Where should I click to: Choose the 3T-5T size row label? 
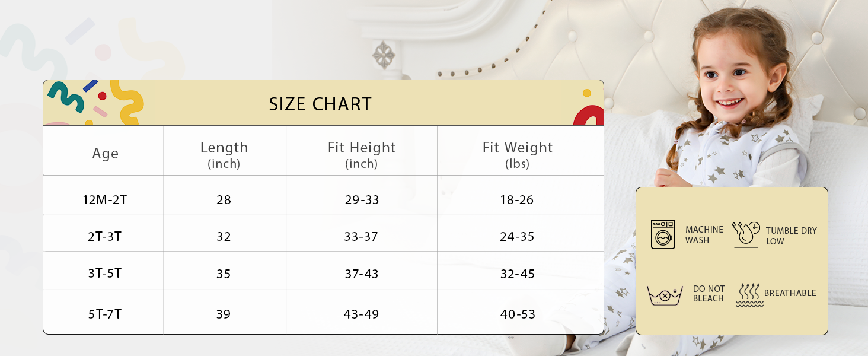click(105, 274)
